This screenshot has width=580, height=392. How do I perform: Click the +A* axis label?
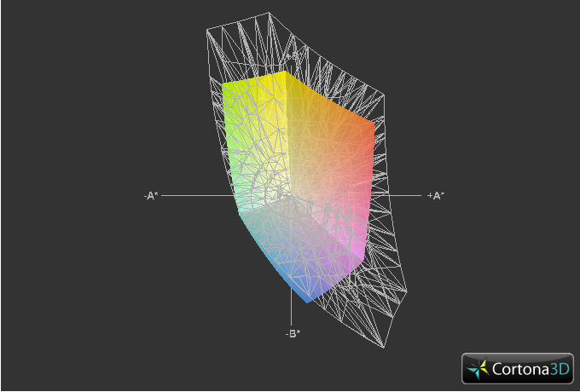point(436,195)
